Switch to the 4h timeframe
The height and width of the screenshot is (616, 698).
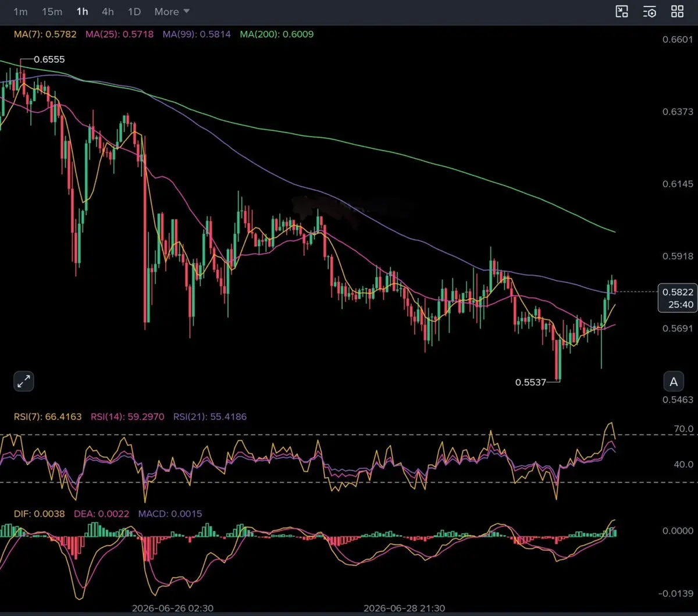pyautogui.click(x=108, y=12)
